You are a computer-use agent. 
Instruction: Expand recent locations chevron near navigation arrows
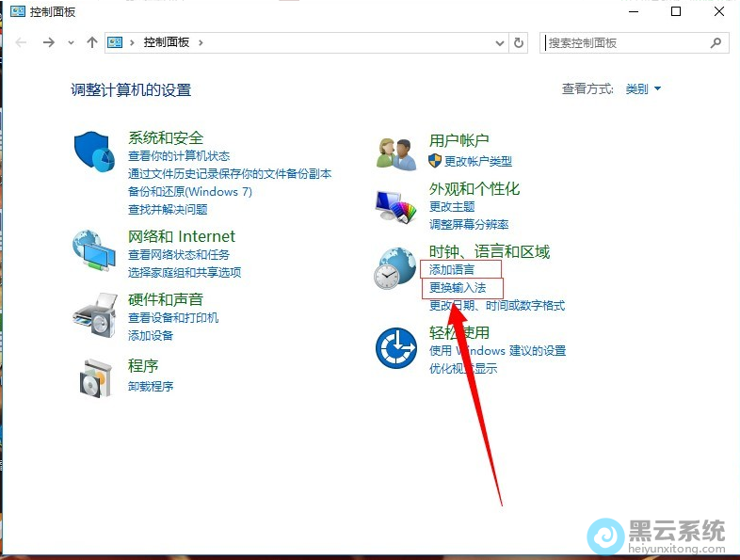(71, 43)
